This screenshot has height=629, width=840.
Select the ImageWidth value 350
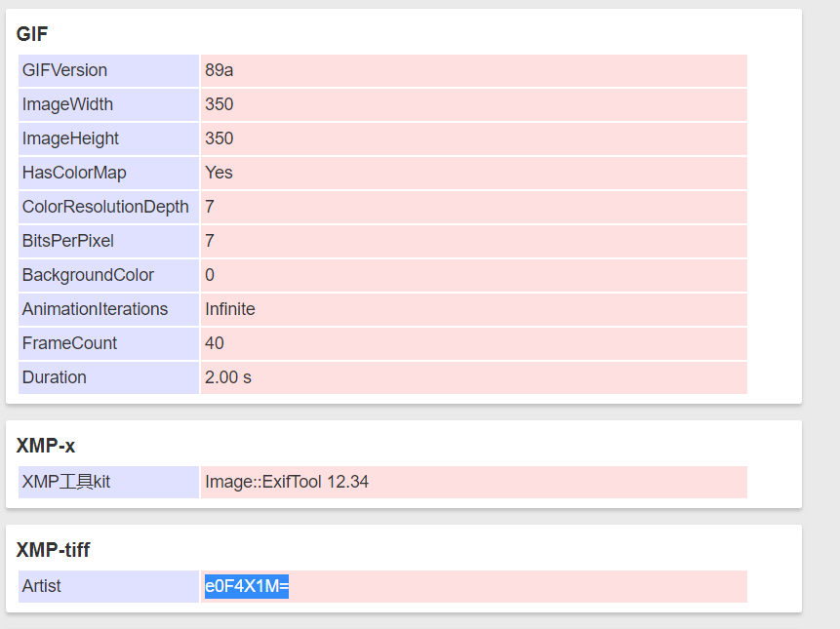point(216,104)
